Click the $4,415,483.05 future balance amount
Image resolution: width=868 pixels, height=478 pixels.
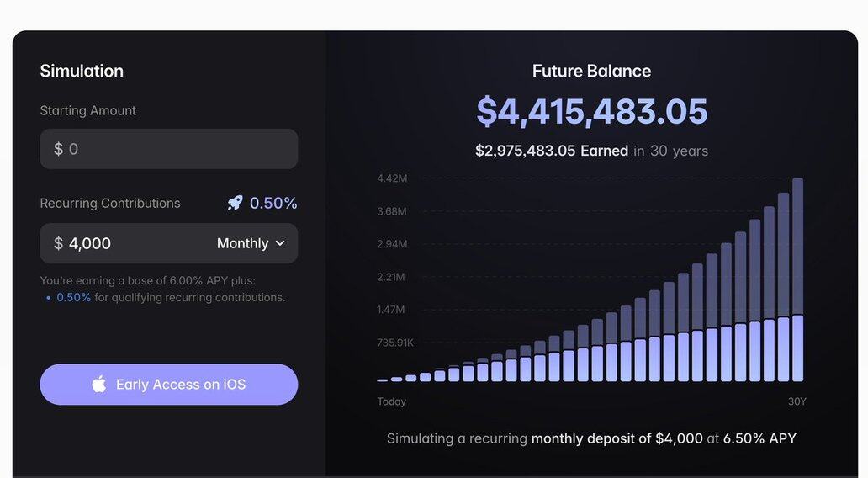point(591,111)
